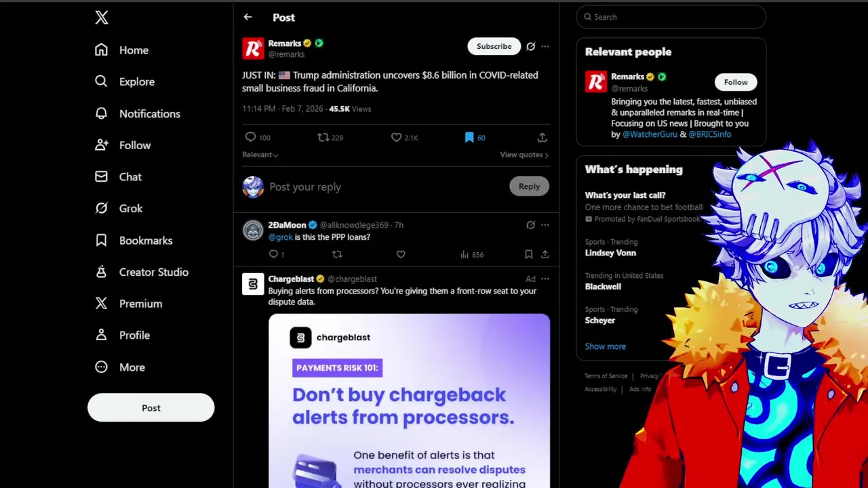This screenshot has height=488, width=868.
Task: Open the Chargeblast ad image
Action: click(409, 401)
